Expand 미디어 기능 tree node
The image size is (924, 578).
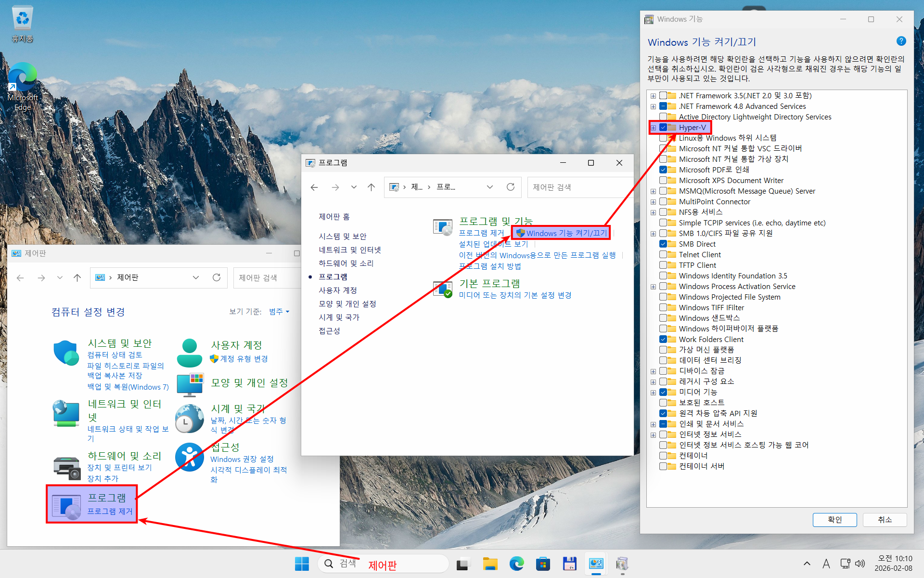click(x=653, y=392)
